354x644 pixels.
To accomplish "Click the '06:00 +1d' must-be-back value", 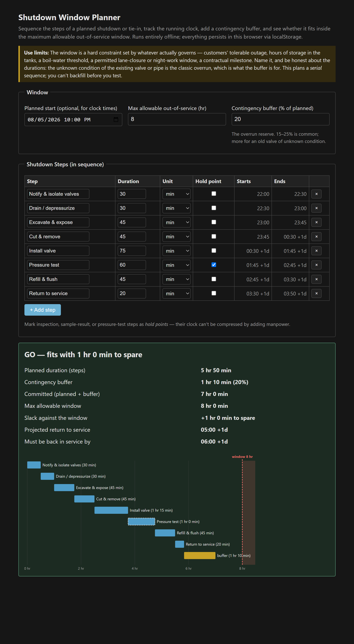I will click(x=214, y=442).
